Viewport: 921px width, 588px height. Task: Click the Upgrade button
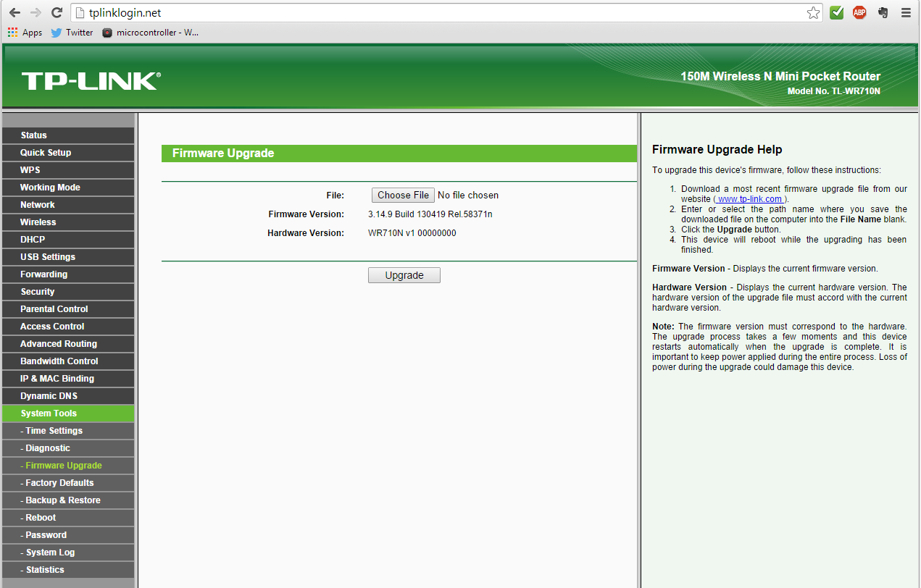404,275
